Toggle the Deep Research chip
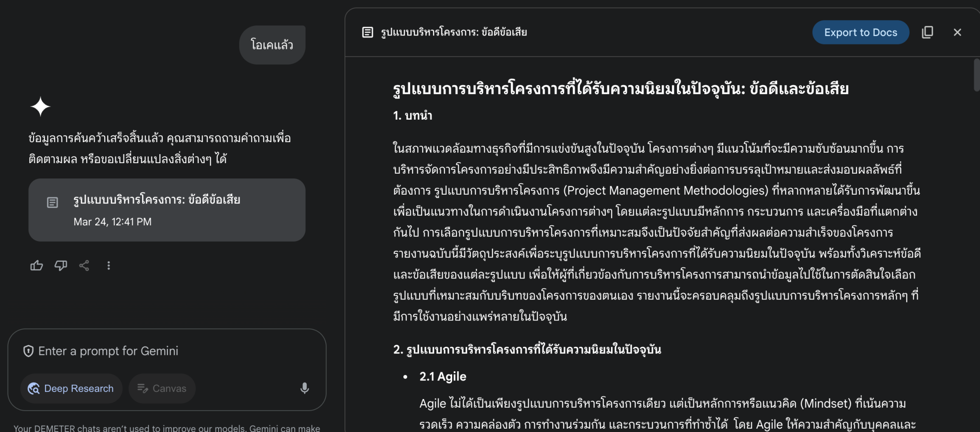The width and height of the screenshot is (980, 432). pos(71,388)
